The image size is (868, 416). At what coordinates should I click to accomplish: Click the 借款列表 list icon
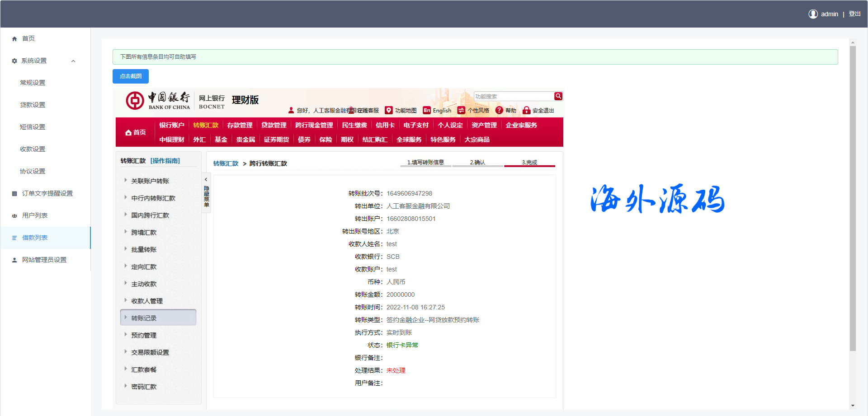(x=14, y=238)
